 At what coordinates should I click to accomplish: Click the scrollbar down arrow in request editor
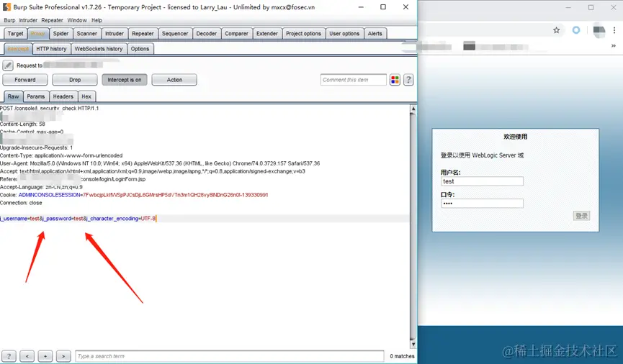tap(413, 345)
